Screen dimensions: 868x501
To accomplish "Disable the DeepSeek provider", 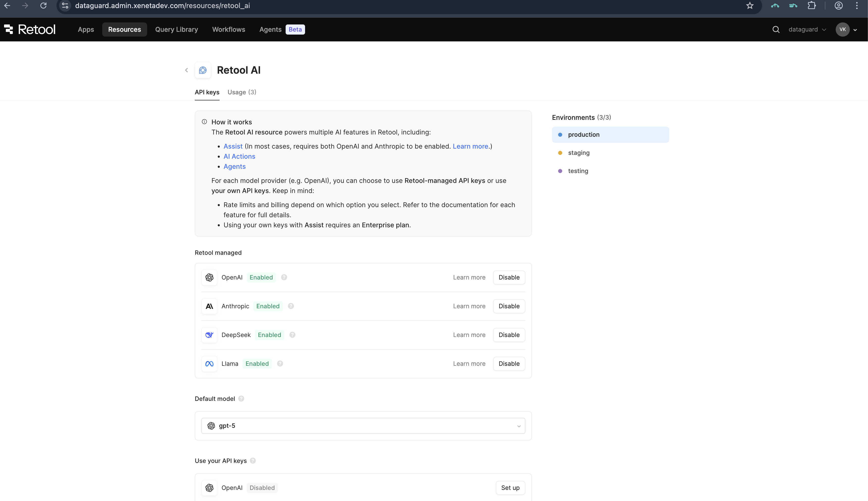I will [509, 335].
